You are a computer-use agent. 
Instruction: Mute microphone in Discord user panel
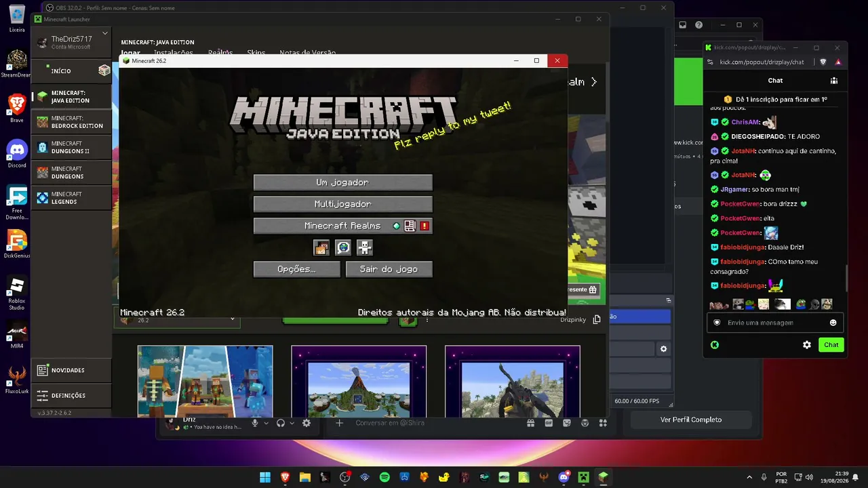(x=255, y=423)
